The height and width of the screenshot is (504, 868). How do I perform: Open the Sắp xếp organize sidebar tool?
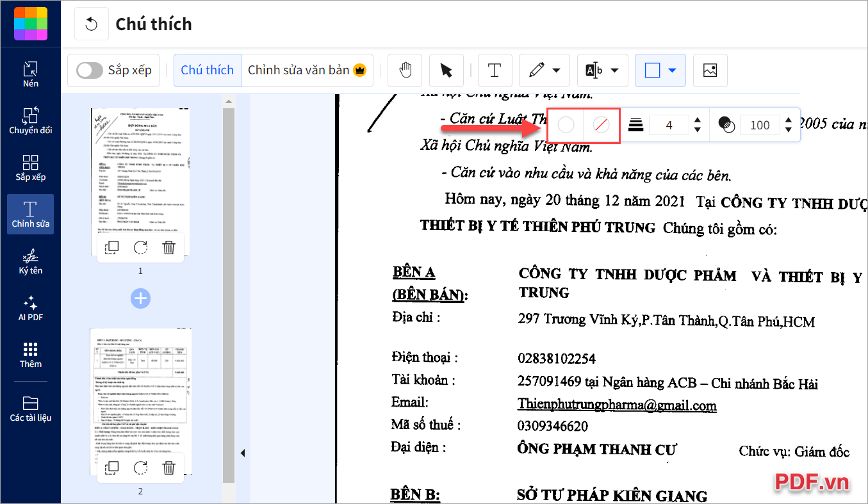pyautogui.click(x=30, y=168)
